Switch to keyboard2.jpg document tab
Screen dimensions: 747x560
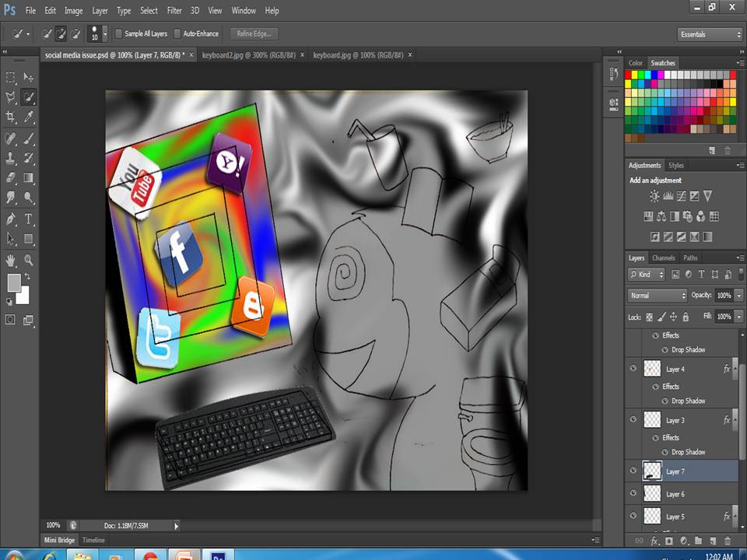tap(249, 55)
